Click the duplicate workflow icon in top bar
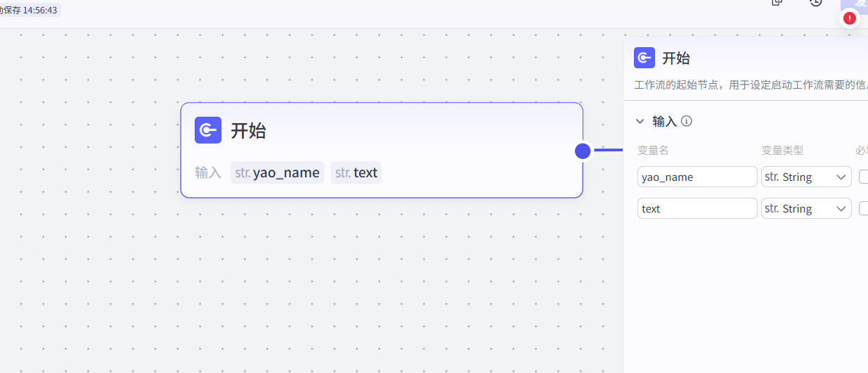This screenshot has width=868, height=373. [x=777, y=3]
